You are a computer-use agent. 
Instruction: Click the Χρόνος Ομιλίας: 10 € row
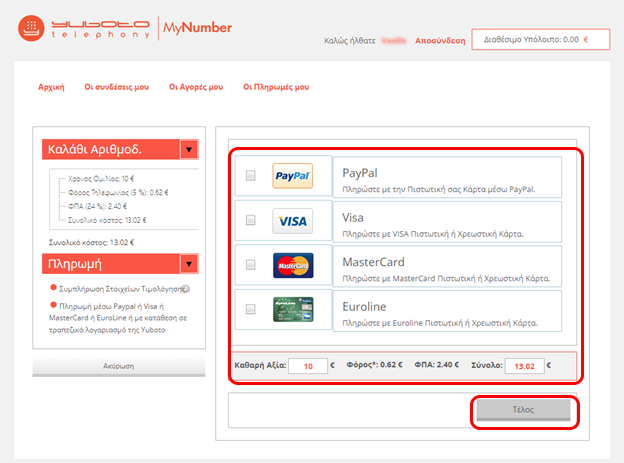click(x=101, y=178)
